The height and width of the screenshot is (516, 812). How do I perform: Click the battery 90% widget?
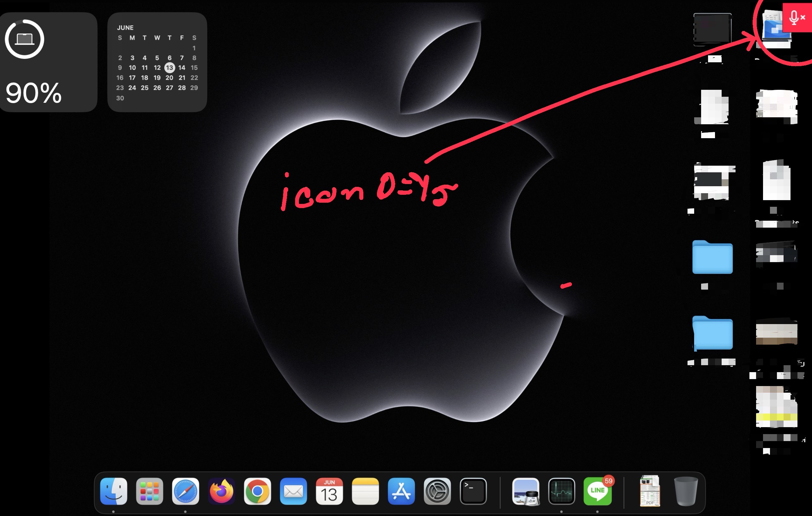(x=49, y=62)
